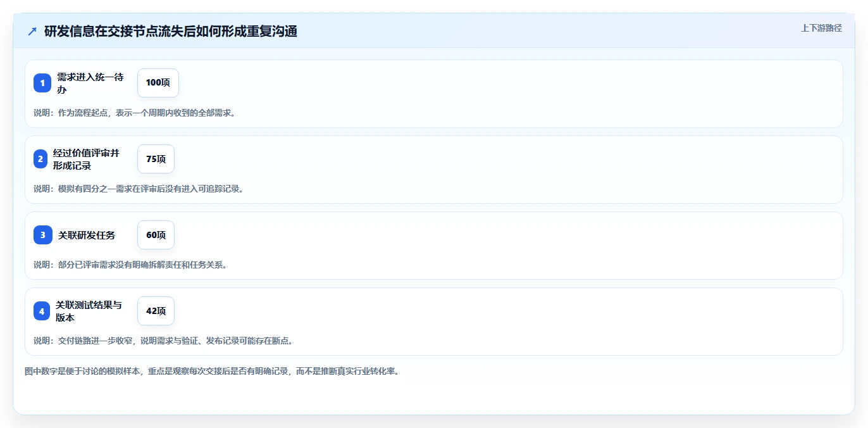Click the note 说明：部分已评审需求没有明确拆解
This screenshot has height=428, width=868.
130,265
